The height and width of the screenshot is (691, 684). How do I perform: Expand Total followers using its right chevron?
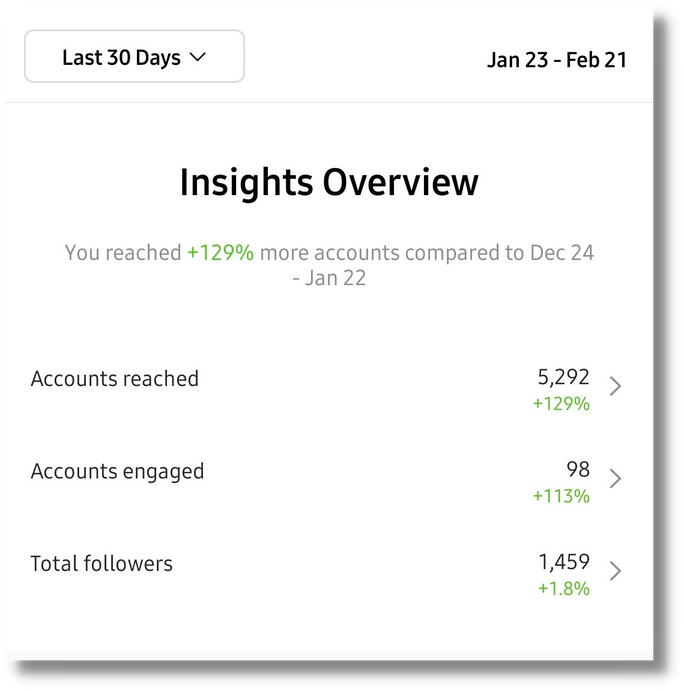click(615, 571)
